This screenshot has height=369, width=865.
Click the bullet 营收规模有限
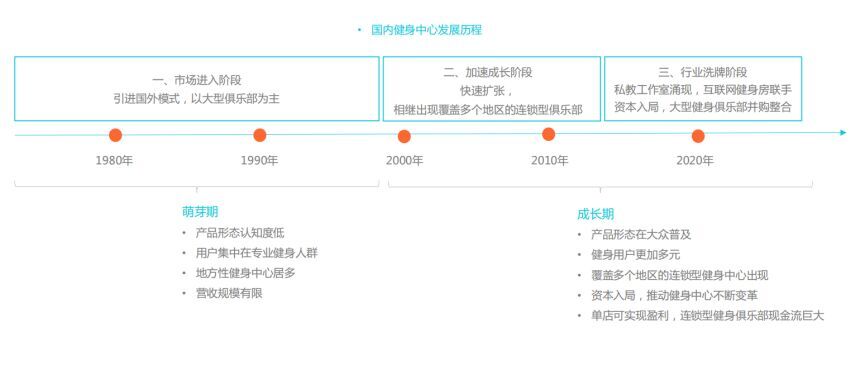(x=229, y=293)
